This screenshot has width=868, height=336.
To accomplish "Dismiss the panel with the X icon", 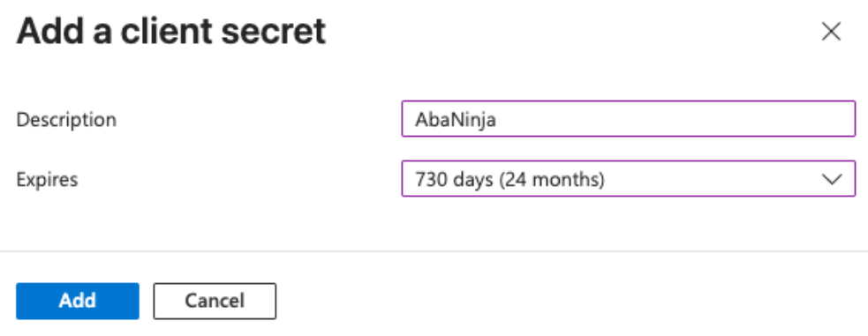I will pyautogui.click(x=831, y=32).
